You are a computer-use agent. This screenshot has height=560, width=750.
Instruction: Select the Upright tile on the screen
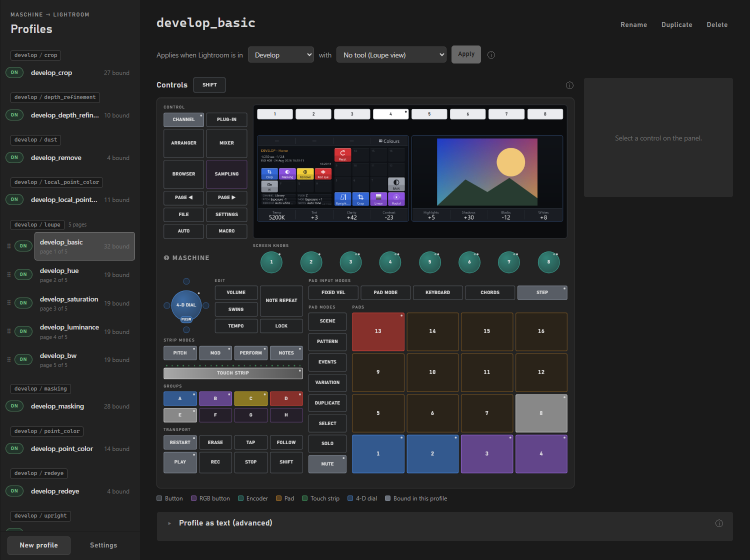click(342, 199)
